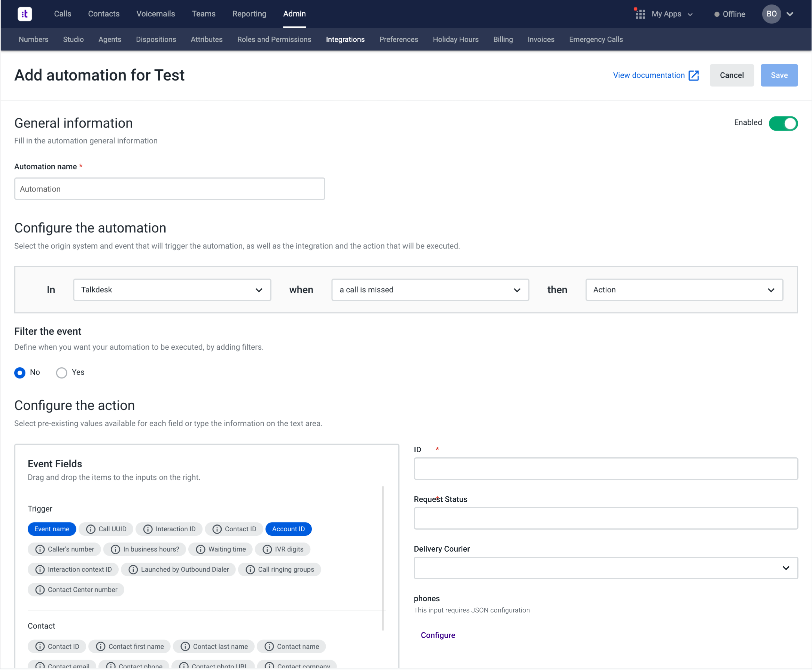
Task: Expand the user profile chevron
Action: tap(790, 14)
